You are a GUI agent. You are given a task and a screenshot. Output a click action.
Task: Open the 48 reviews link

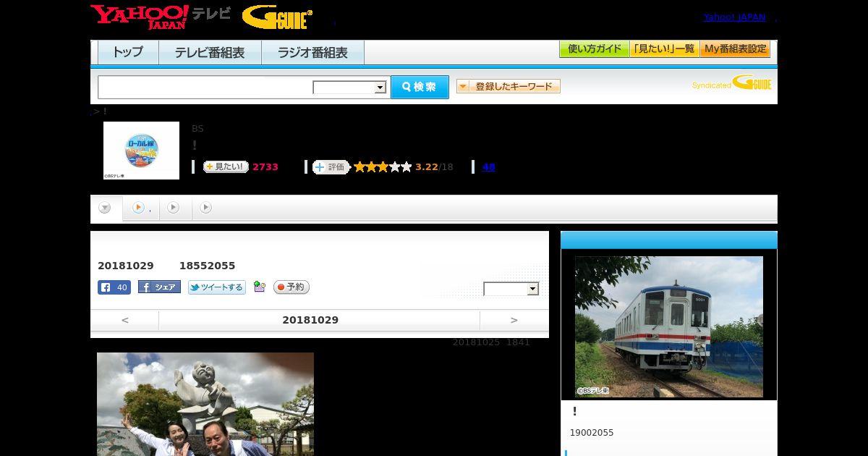[488, 166]
